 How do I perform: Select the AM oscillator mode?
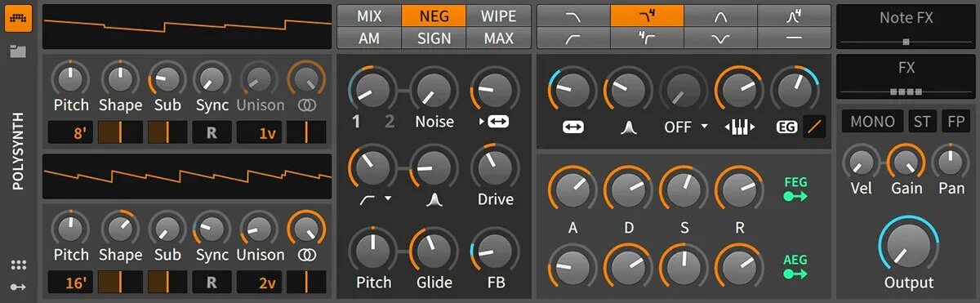[368, 38]
